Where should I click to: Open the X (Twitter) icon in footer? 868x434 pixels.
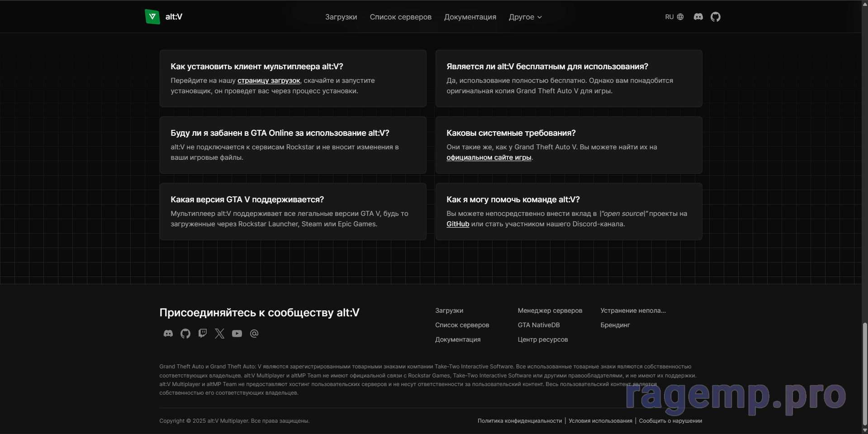[x=220, y=334]
